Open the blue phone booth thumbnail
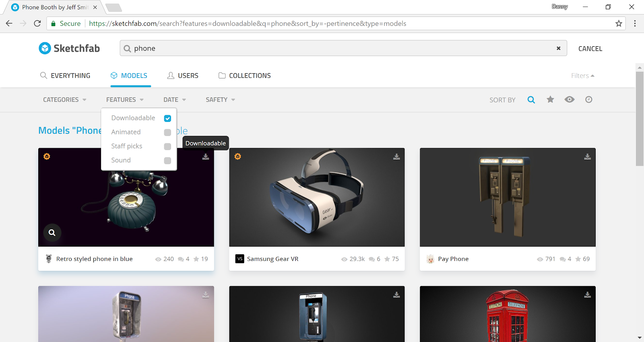Viewport: 644px width, 342px height. 317,314
